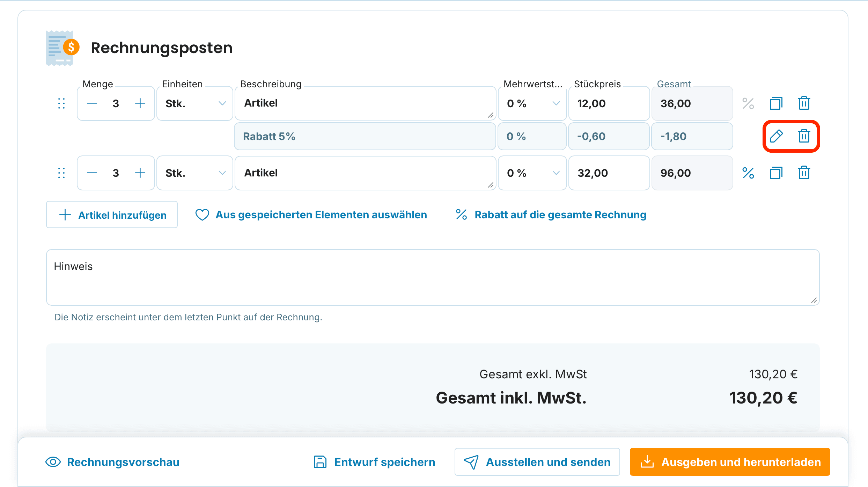Image resolution: width=868 pixels, height=487 pixels.
Task: Delete the article row totaling 96,00
Action: 804,173
